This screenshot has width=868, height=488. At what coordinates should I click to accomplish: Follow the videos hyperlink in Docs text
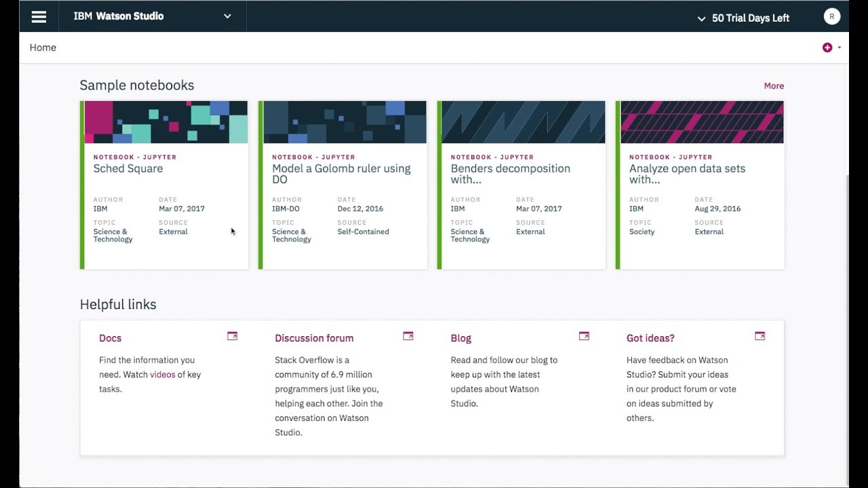point(163,375)
